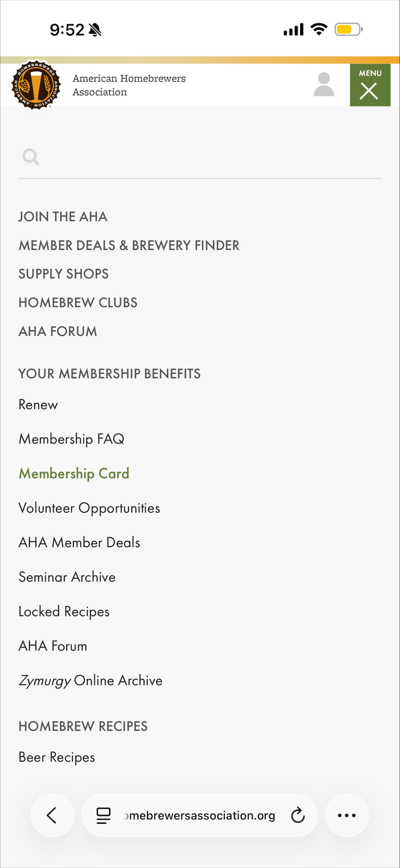The height and width of the screenshot is (868, 400).
Task: Open Volunteer Opportunities link
Action: tap(89, 508)
